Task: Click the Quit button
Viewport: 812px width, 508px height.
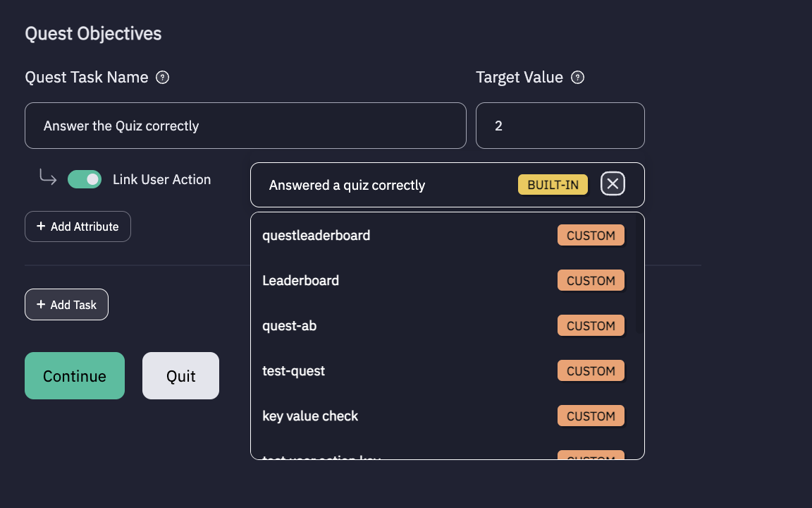Action: [x=180, y=376]
